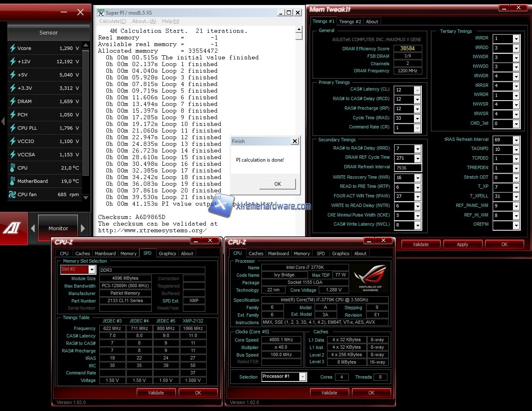Open the Processor #1 selection dropdown
The width and height of the screenshot is (532, 411).
(303, 377)
